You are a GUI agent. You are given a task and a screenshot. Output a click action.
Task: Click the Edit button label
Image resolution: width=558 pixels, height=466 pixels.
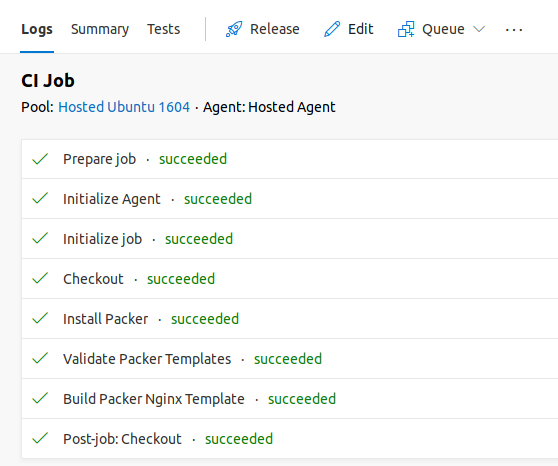tap(360, 29)
